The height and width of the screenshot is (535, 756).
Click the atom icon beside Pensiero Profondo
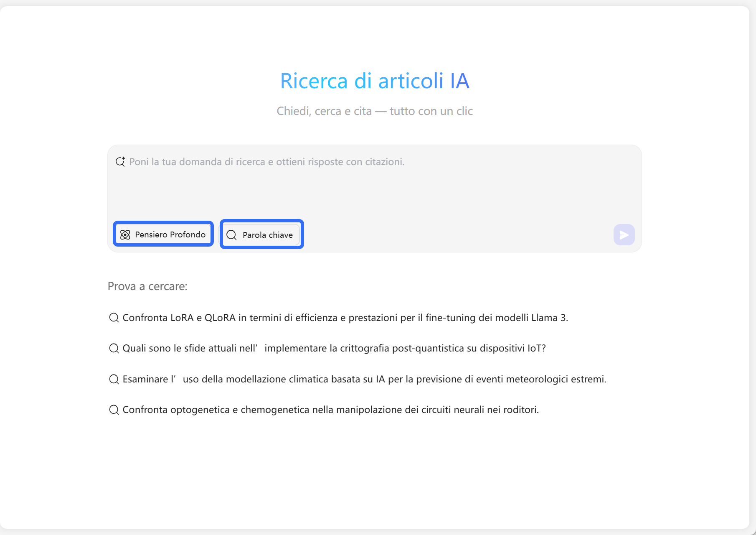(126, 234)
